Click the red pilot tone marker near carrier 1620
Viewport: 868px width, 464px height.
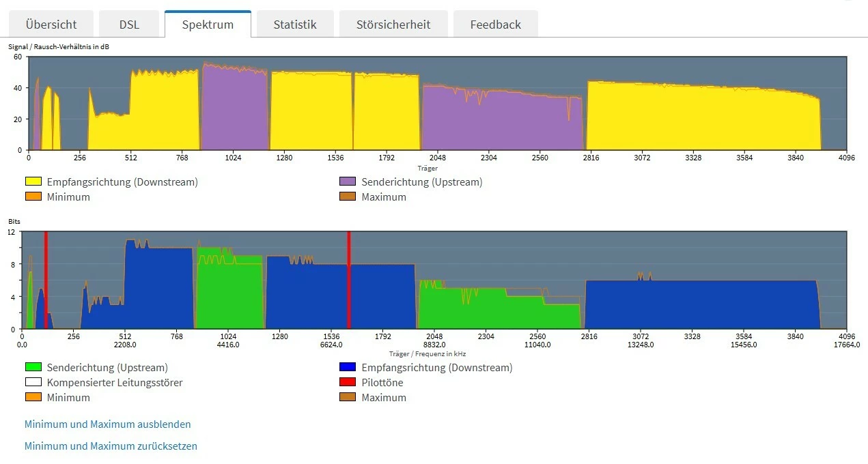[x=349, y=280]
